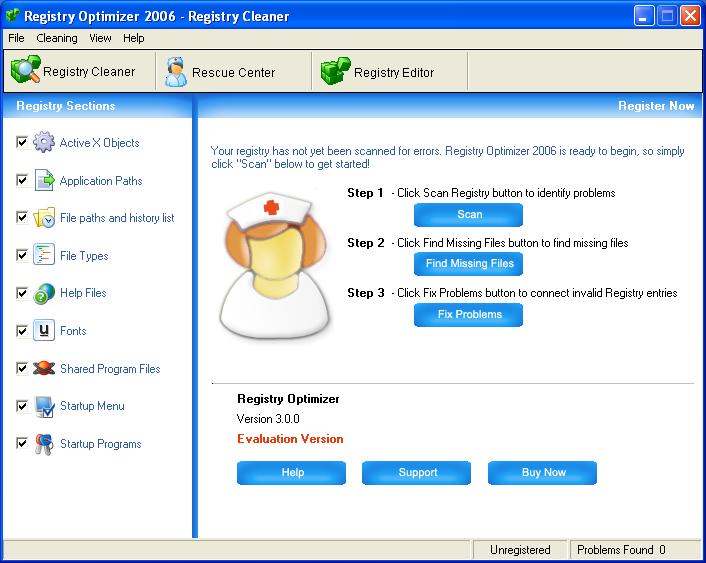
Task: Click the Startup Programs icon
Action: (44, 444)
